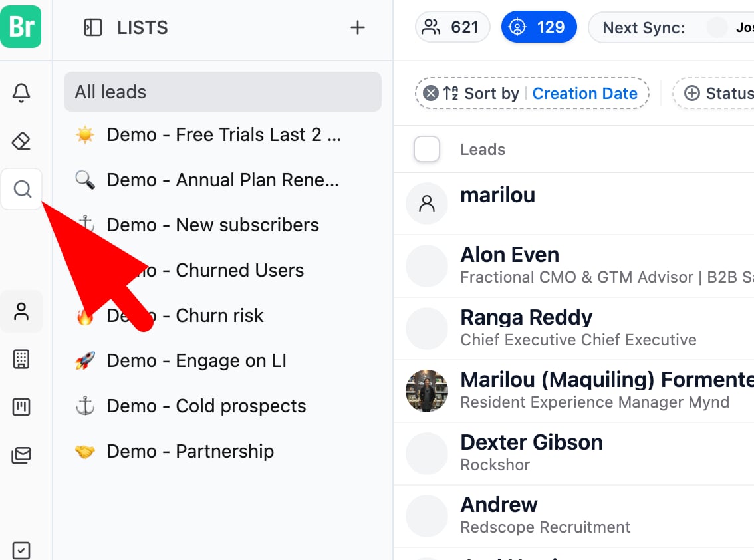
Task: Open Demo - Partnership list
Action: pyautogui.click(x=223, y=452)
